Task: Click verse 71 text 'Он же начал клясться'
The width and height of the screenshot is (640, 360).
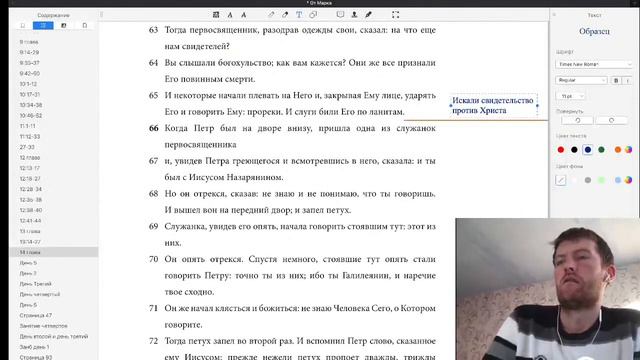Action: point(207,308)
